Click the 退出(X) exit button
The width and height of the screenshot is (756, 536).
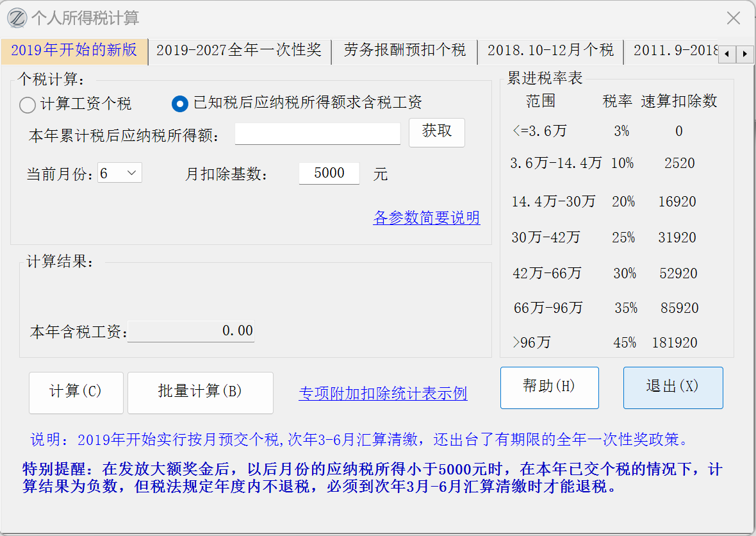[x=673, y=387]
